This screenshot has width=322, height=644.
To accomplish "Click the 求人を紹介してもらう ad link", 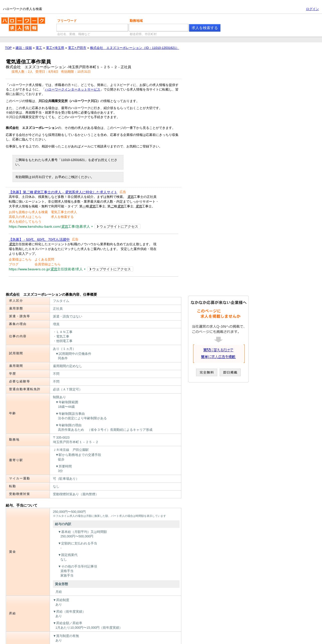I will click(x=25, y=222).
